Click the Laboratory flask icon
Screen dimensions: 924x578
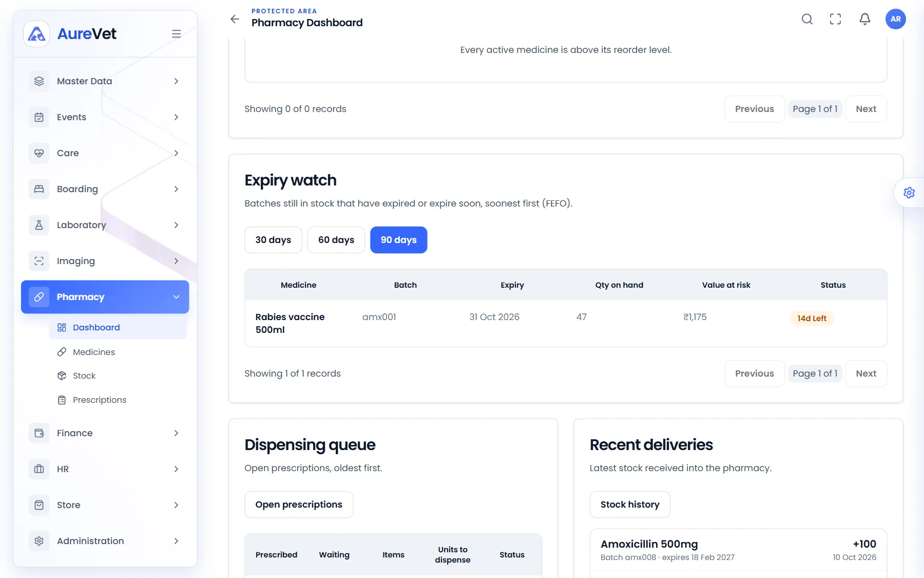39,225
